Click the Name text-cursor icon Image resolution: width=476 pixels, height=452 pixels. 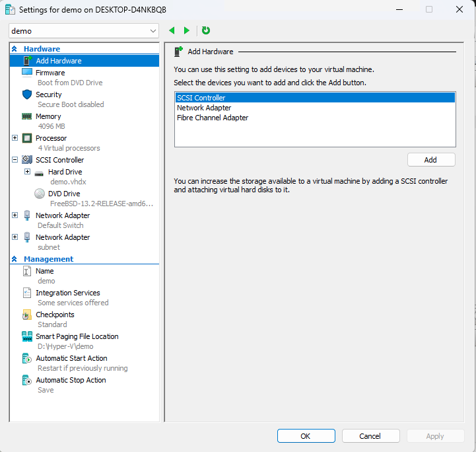pyautogui.click(x=27, y=271)
